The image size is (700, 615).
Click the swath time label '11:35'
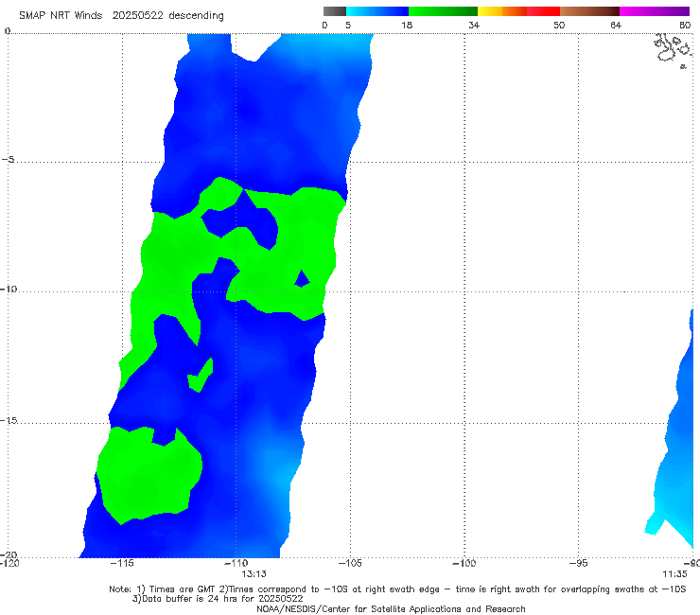(x=674, y=574)
